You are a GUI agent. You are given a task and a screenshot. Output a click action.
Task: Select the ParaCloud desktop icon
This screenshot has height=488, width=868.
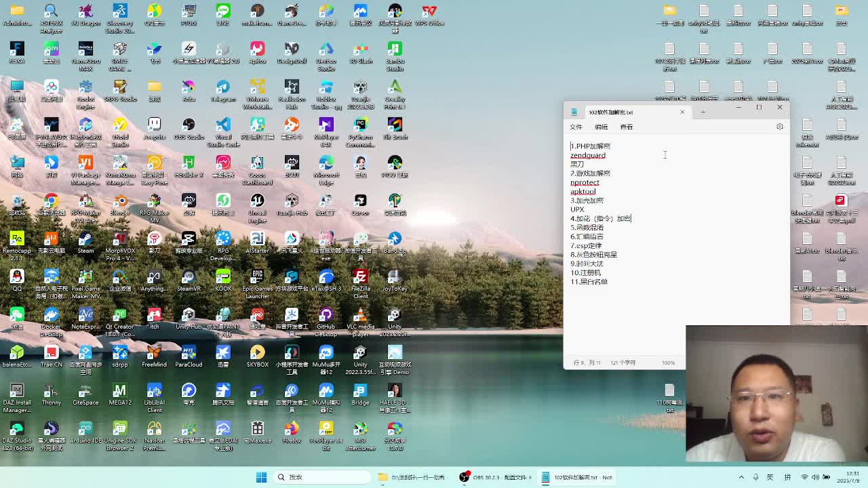tap(189, 357)
